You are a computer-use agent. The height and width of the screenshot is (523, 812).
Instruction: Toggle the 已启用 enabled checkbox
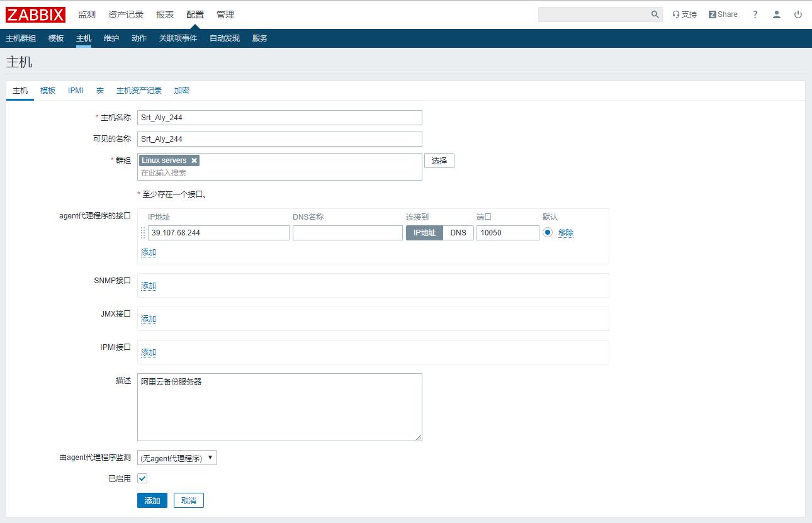click(x=142, y=479)
